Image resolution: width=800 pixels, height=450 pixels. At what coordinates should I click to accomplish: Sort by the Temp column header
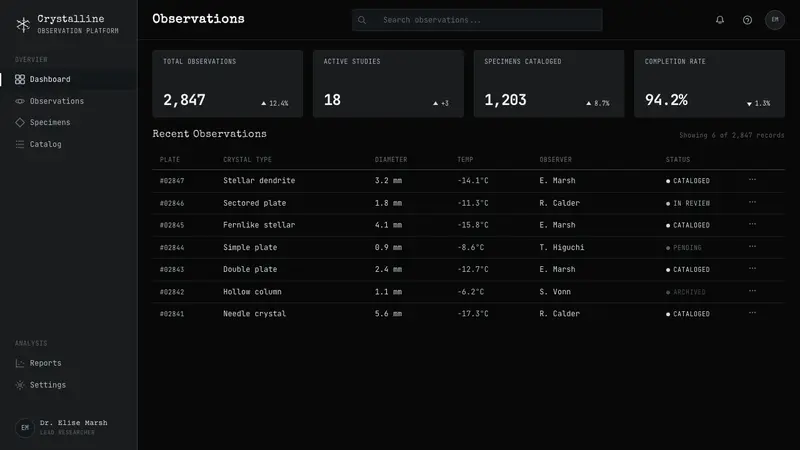465,160
